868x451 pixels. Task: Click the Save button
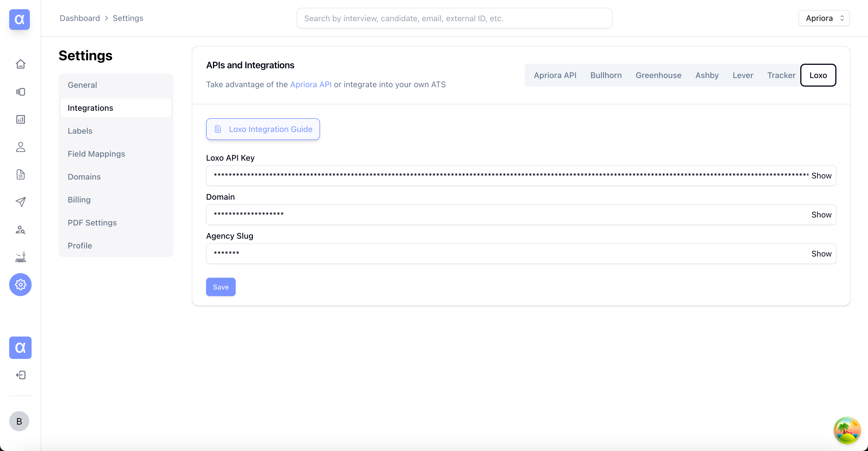(221, 287)
